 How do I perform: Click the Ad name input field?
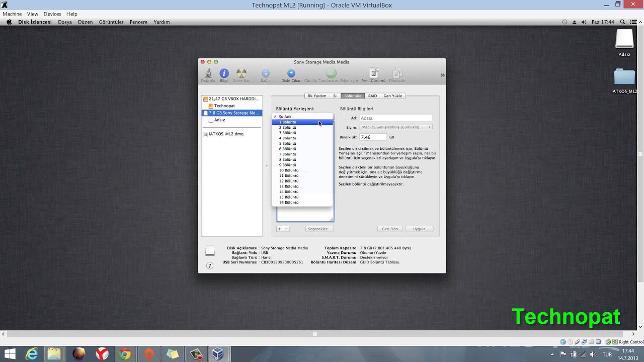point(395,118)
